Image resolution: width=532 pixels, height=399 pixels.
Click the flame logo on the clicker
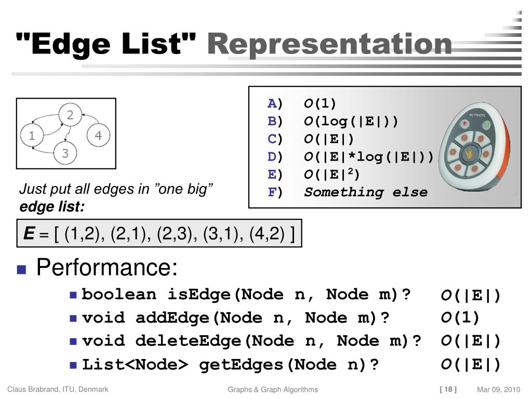click(469, 154)
